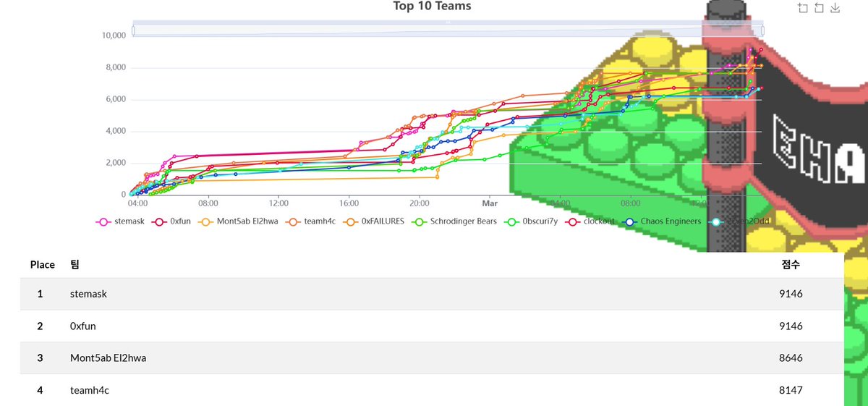
Task: Click place number 1 in table
Action: pyautogui.click(x=41, y=294)
